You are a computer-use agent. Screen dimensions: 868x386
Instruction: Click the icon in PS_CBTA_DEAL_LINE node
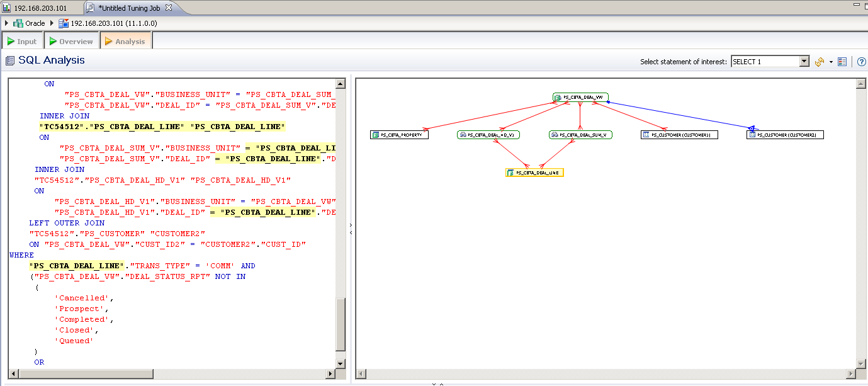[x=510, y=173]
